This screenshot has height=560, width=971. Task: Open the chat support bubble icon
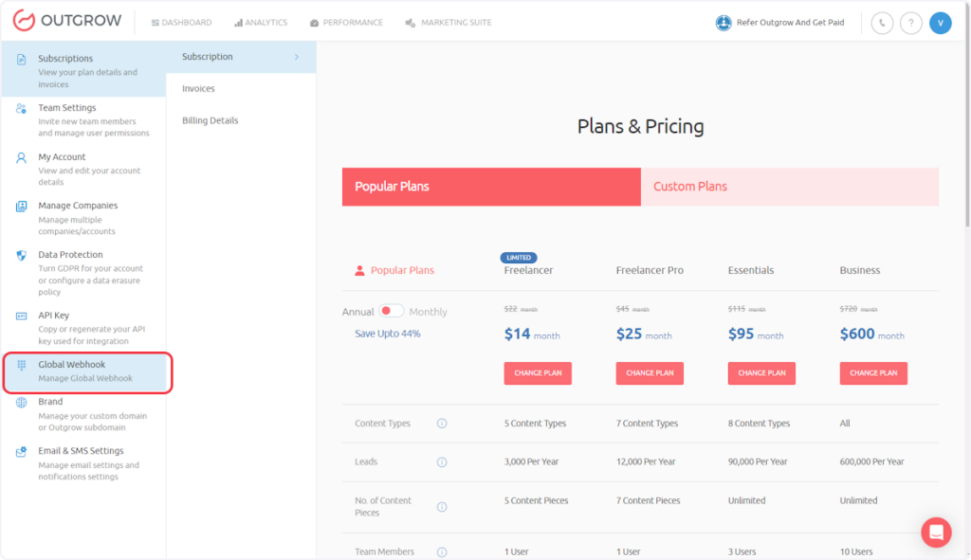(936, 532)
